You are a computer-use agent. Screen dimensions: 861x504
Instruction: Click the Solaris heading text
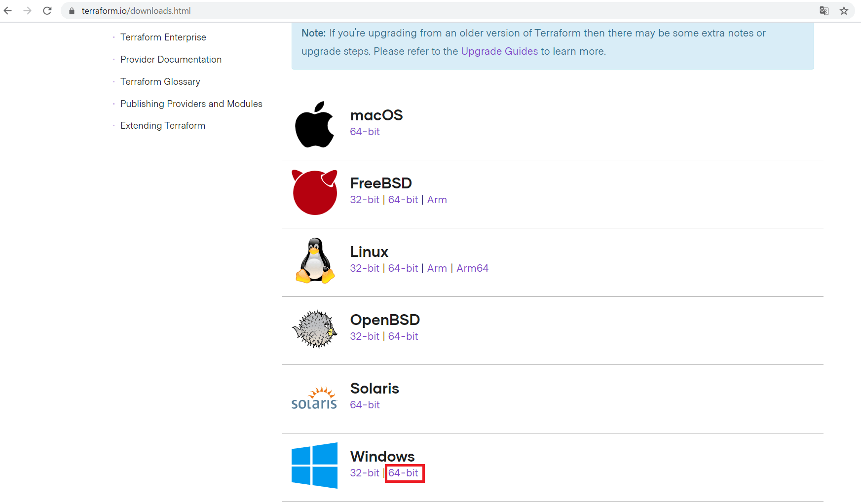coord(374,389)
